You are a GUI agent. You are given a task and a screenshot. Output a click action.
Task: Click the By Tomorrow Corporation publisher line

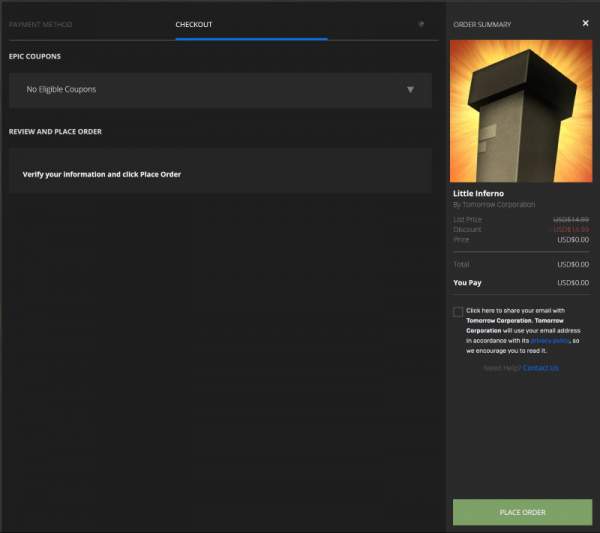494,205
